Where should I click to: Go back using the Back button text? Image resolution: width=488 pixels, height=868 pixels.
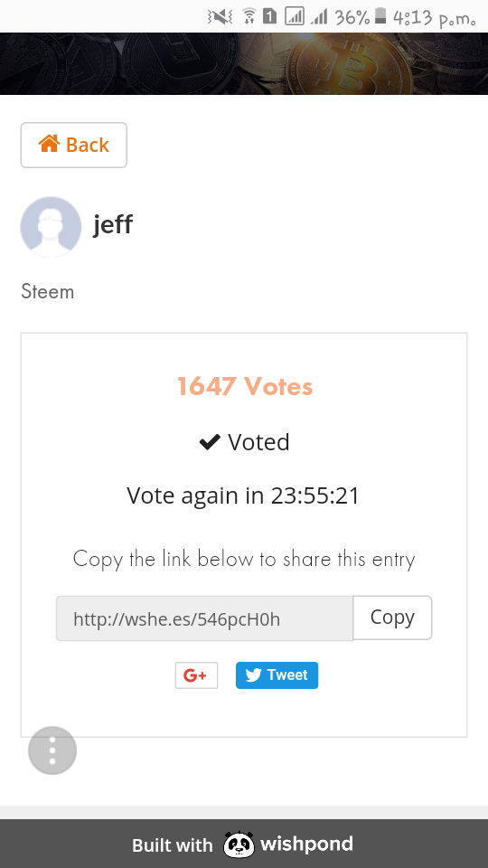[x=88, y=145]
